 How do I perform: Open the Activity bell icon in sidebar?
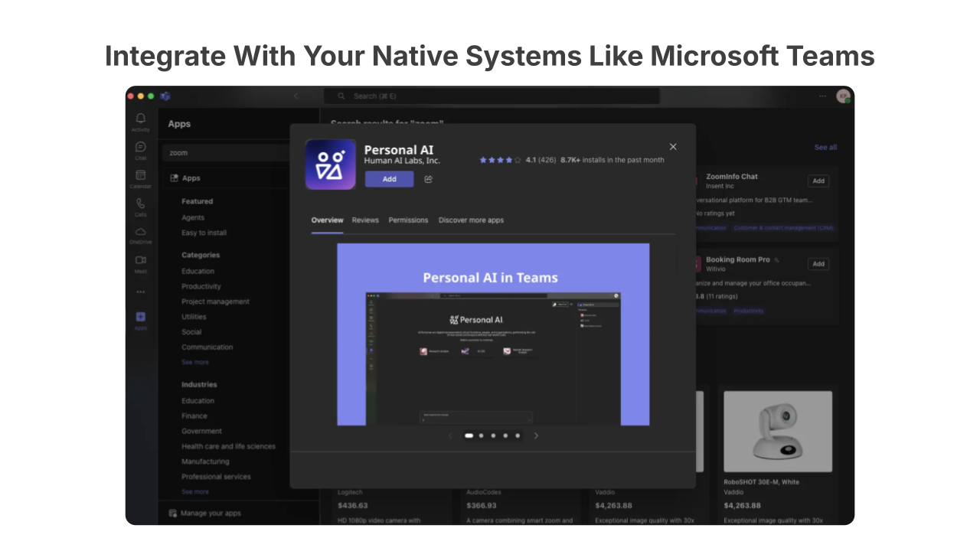[141, 119]
